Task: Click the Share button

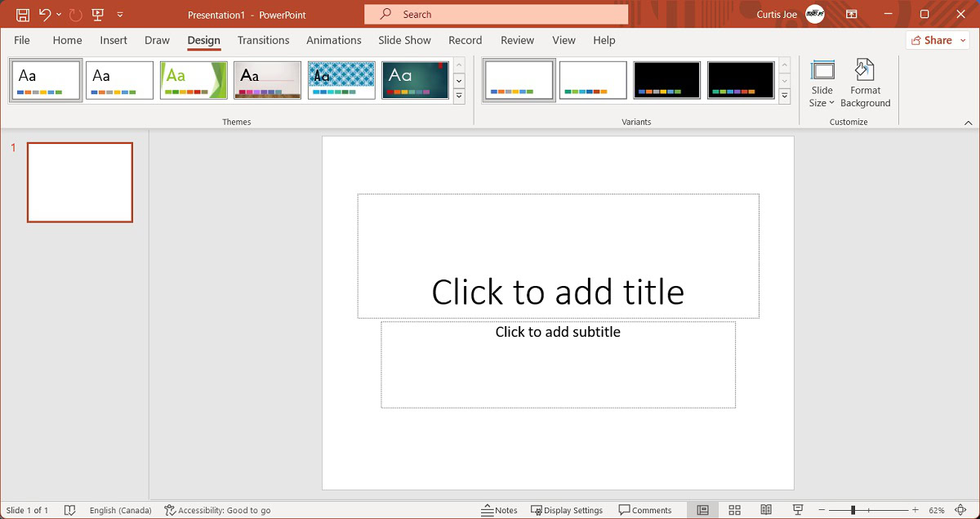Action: click(938, 40)
